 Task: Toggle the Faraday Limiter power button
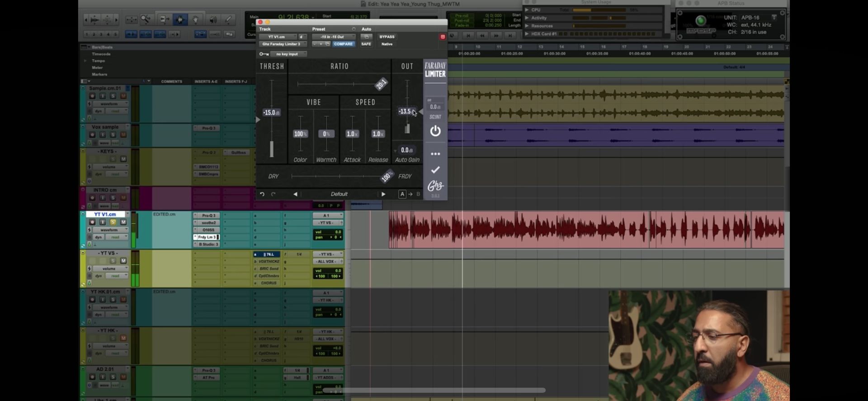click(x=435, y=131)
